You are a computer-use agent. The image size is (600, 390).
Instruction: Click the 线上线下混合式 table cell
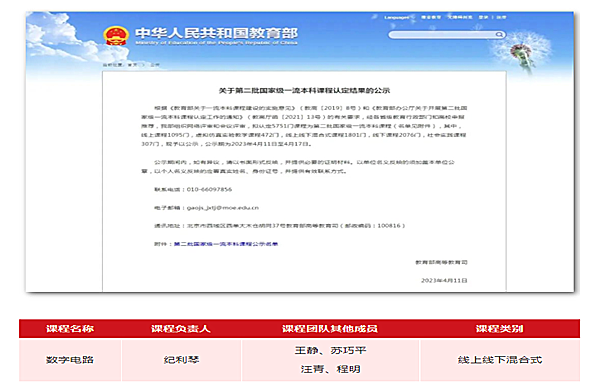pos(500,360)
